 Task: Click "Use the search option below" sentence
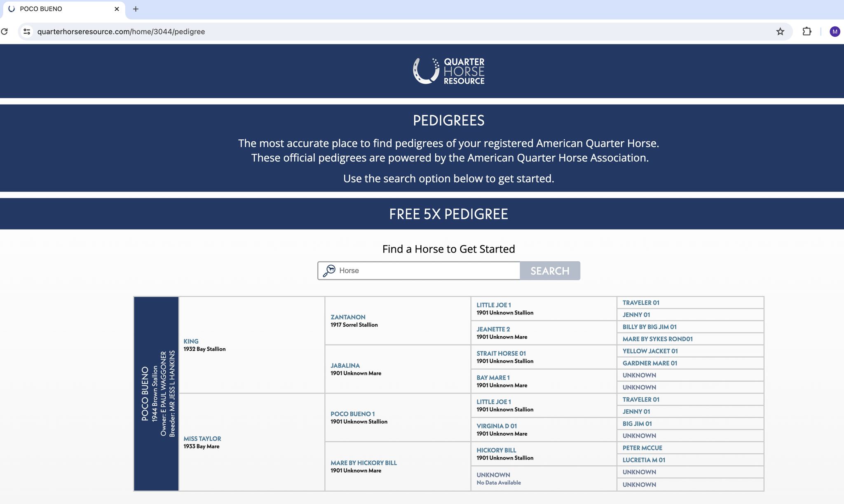pos(448,178)
